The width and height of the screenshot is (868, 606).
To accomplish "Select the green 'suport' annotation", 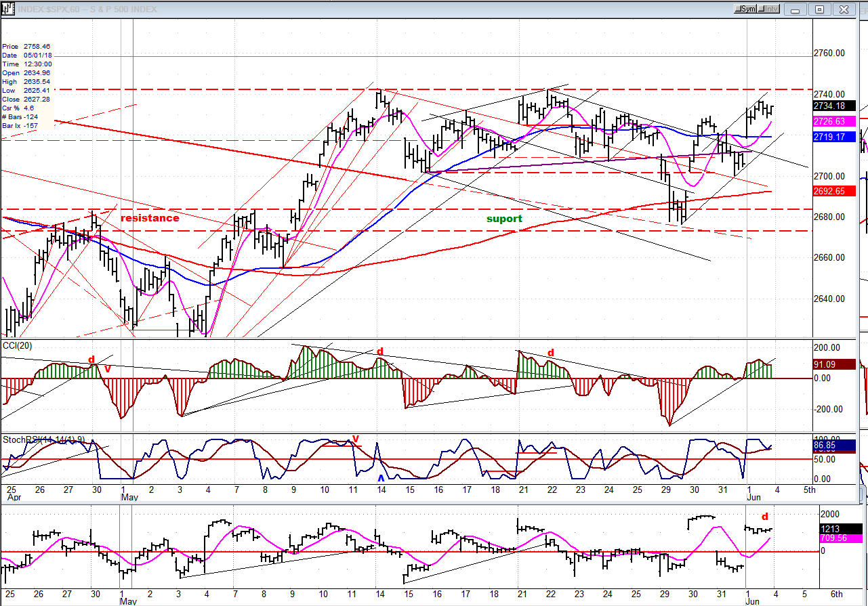I will tap(505, 219).
